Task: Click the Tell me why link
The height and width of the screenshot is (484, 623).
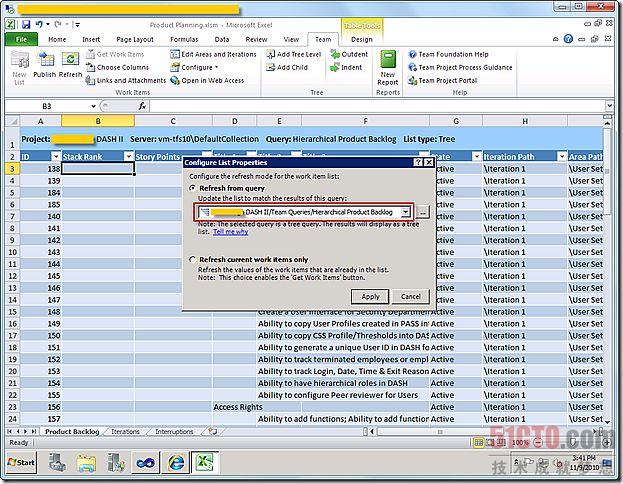Action: (x=230, y=232)
